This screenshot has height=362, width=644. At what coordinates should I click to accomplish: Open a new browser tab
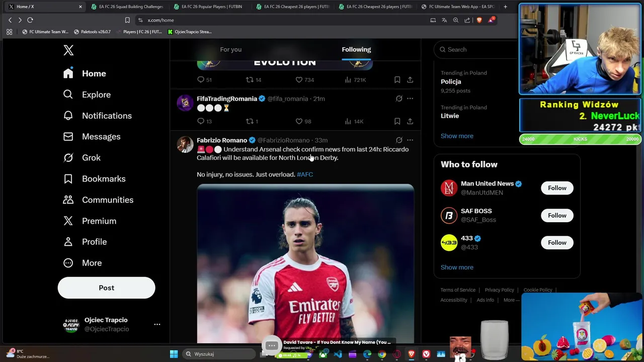click(505, 7)
